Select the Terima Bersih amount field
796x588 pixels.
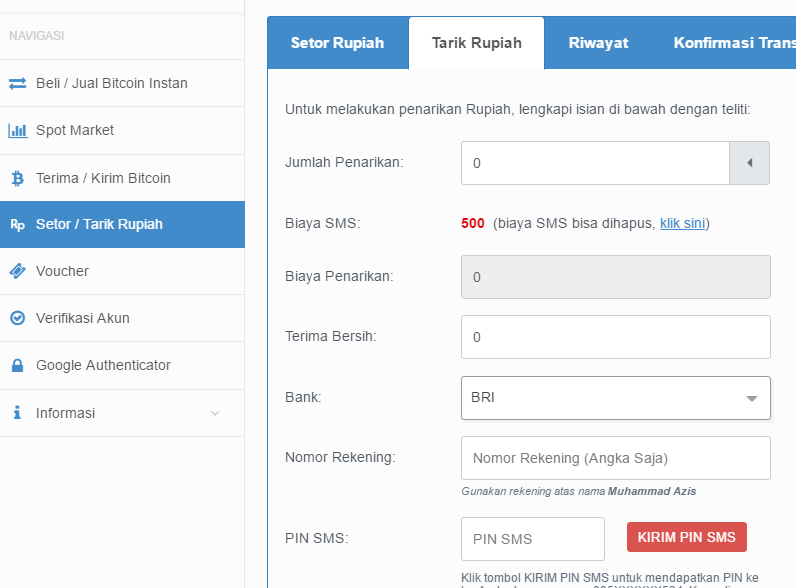(615, 337)
